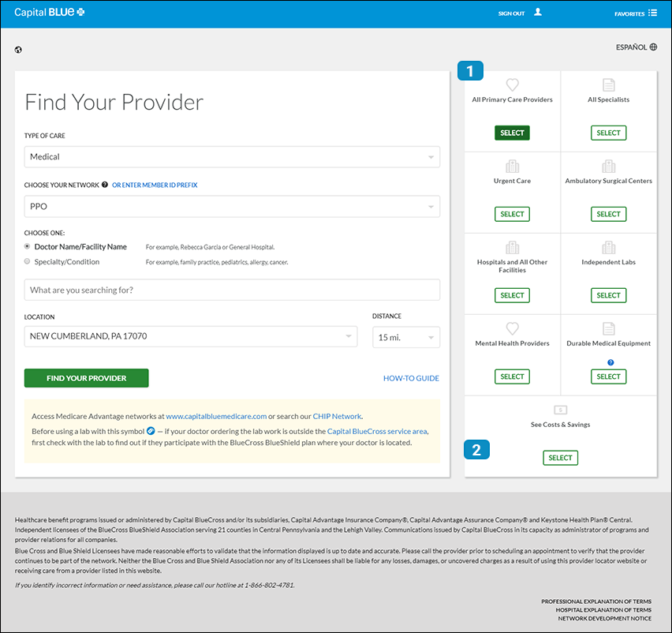Select Hospitals and All Other Facilities button
Viewport: 672px width, 633px height.
pyautogui.click(x=512, y=295)
